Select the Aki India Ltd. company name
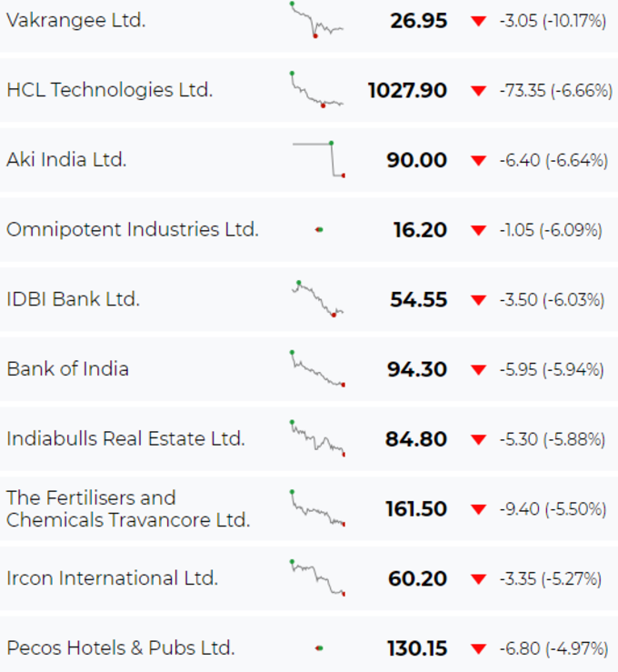This screenshot has height=672, width=618. (66, 160)
